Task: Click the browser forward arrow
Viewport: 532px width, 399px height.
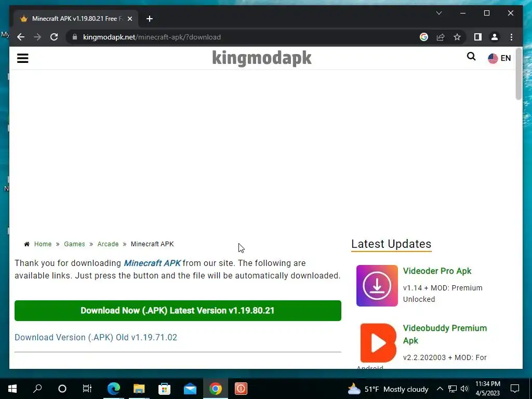Action: point(37,37)
